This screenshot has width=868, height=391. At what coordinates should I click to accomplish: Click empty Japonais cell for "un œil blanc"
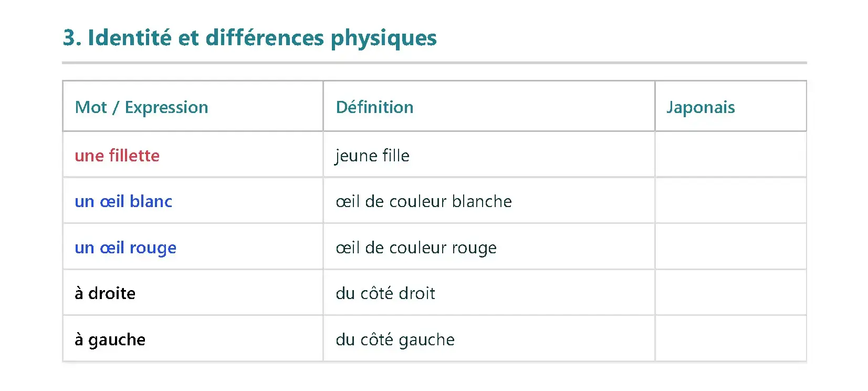pos(730,201)
